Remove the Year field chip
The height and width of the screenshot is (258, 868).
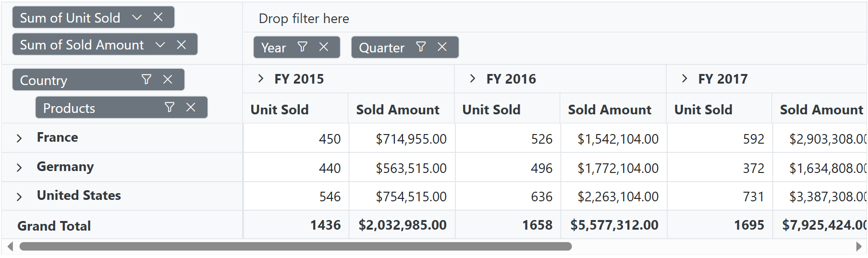tap(324, 47)
